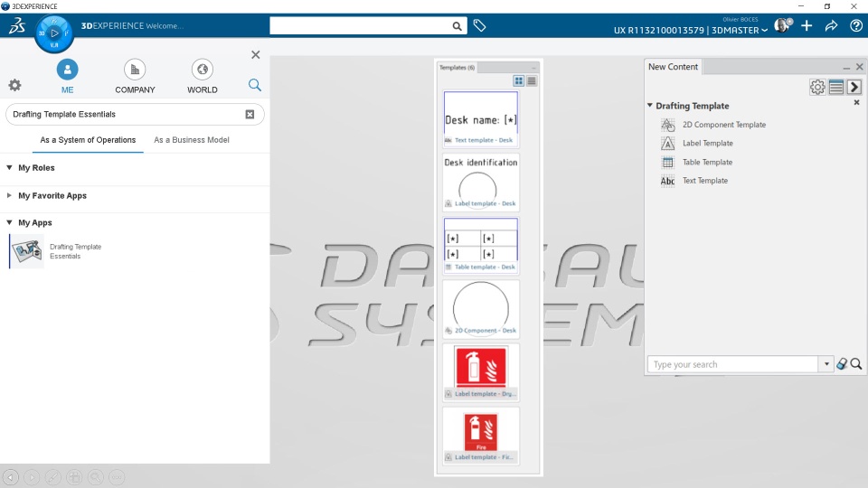Click the eraser clear search icon

pyautogui.click(x=842, y=363)
